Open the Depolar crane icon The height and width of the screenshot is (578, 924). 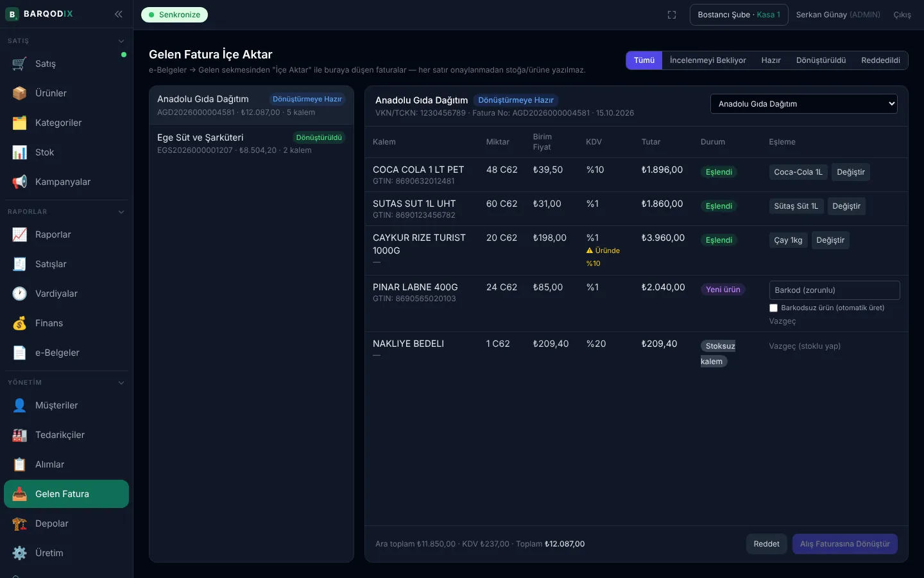pyautogui.click(x=19, y=523)
